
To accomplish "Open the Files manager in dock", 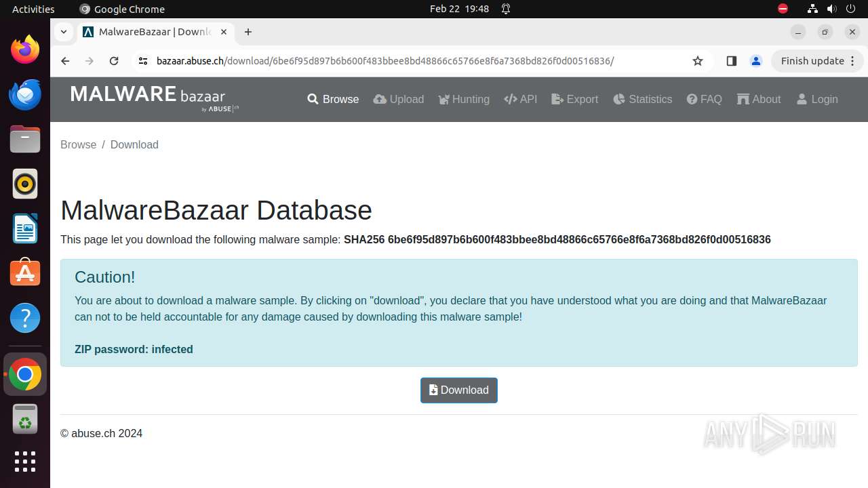I will 25,139.
